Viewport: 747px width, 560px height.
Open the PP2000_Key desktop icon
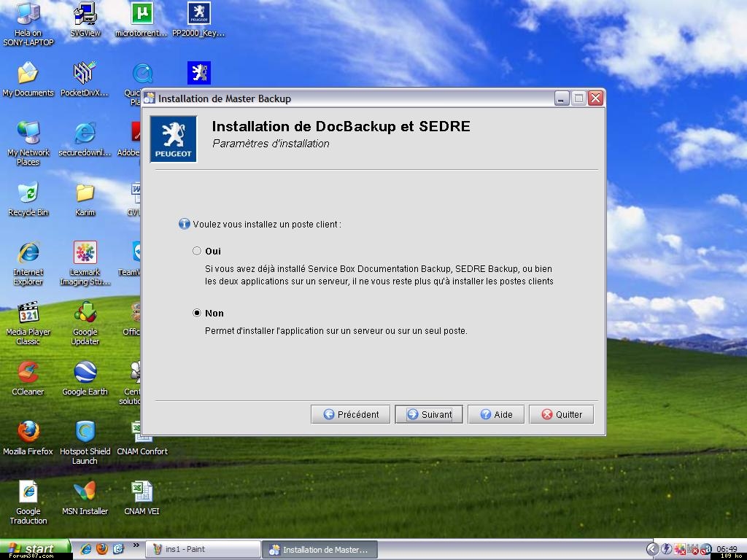click(198, 20)
